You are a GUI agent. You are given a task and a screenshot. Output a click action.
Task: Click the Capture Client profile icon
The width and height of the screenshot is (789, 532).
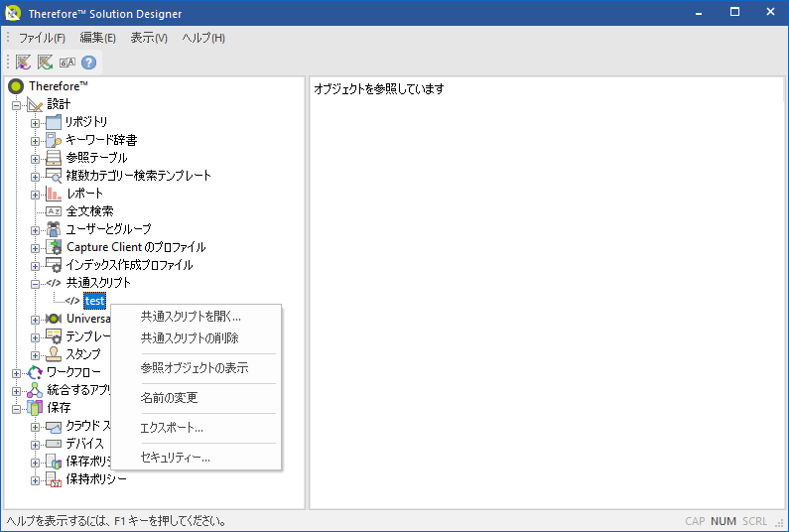click(x=54, y=247)
